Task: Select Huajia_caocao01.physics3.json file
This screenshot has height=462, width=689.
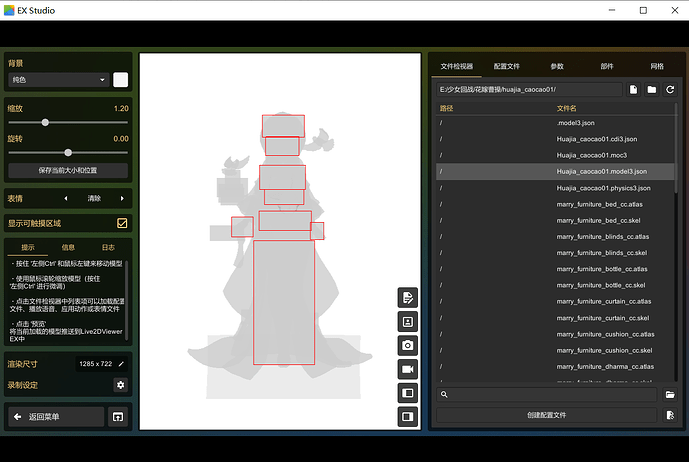Action: coord(555,188)
